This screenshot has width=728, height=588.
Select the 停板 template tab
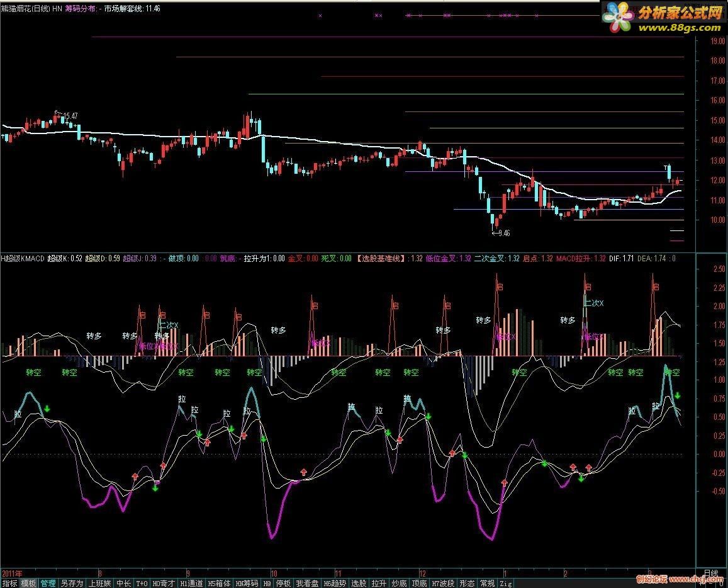point(283,583)
